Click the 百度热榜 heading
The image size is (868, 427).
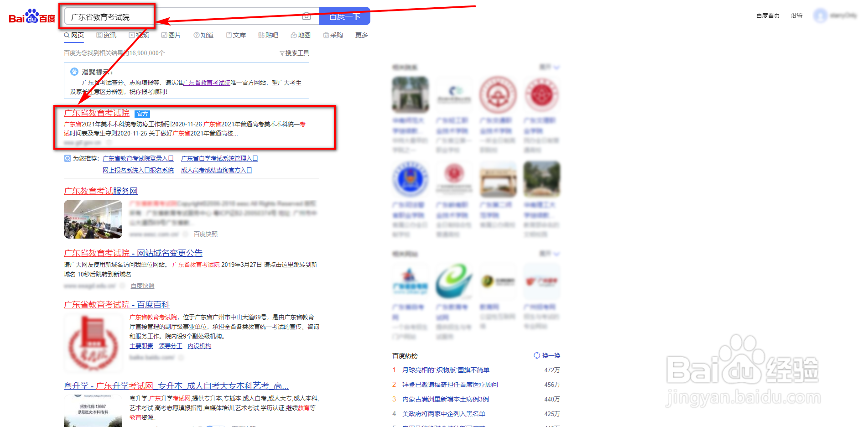405,355
